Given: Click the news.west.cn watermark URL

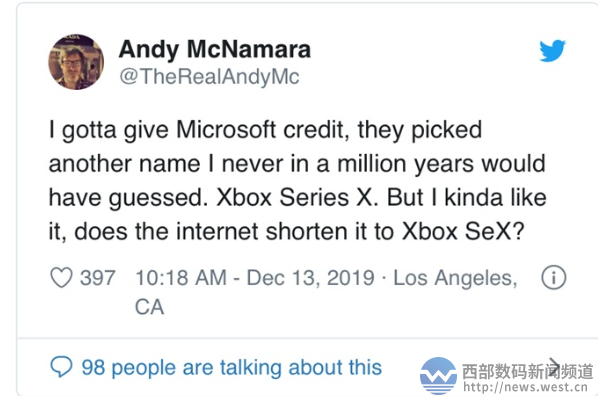Looking at the screenshot, I should coord(526,387).
